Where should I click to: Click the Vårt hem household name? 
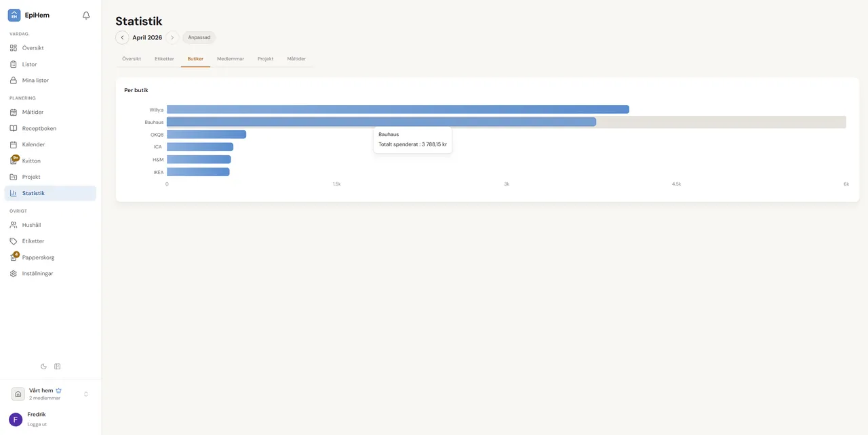pyautogui.click(x=41, y=390)
